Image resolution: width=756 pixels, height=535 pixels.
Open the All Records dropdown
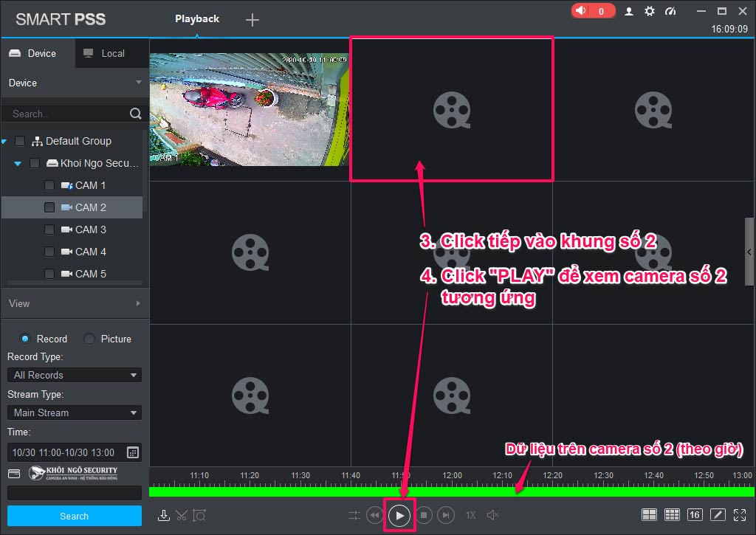coord(75,375)
